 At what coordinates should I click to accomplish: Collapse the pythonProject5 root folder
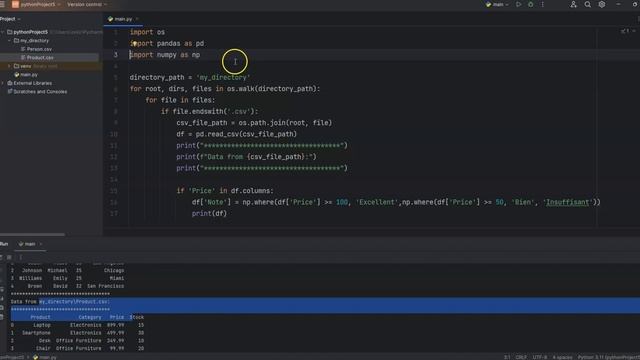tap(3, 32)
